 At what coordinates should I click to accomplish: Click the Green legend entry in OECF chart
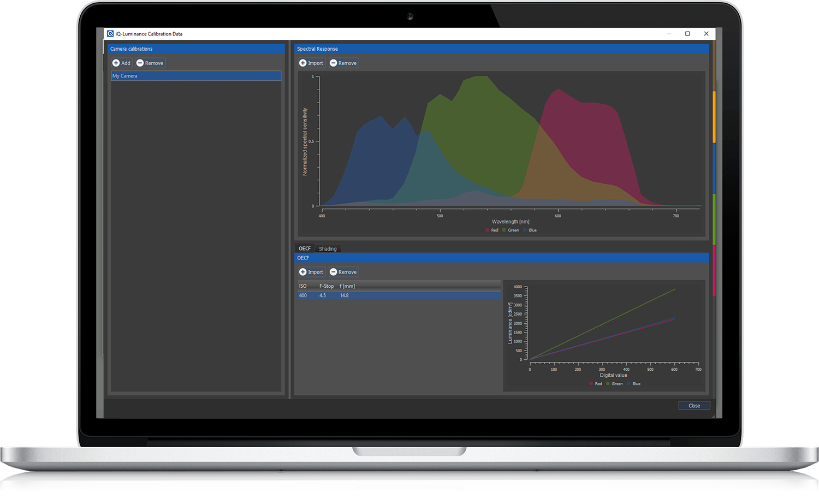click(x=615, y=384)
